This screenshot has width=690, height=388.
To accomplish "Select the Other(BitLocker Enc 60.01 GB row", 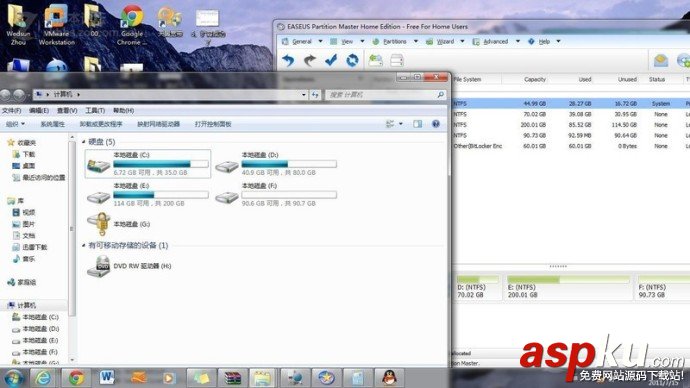I will point(571,146).
